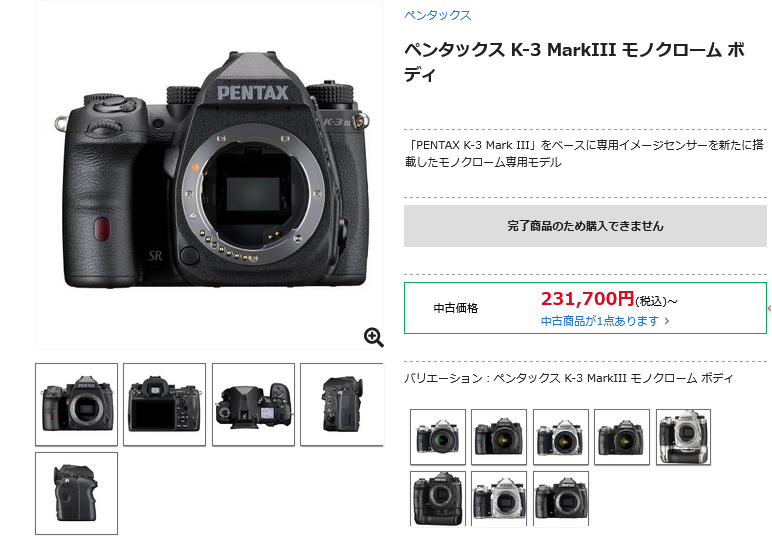The width and height of the screenshot is (772, 540).
Task: Open the ペンタックス brand link
Action: click(437, 15)
